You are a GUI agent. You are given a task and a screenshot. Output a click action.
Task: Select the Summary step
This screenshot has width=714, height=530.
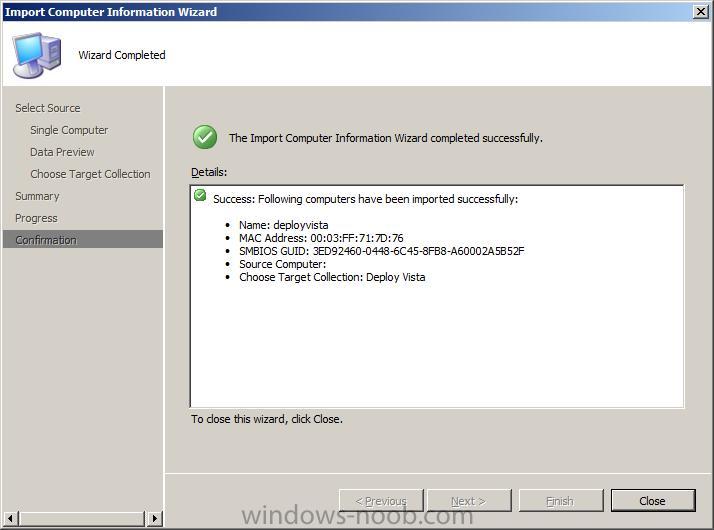tap(37, 196)
